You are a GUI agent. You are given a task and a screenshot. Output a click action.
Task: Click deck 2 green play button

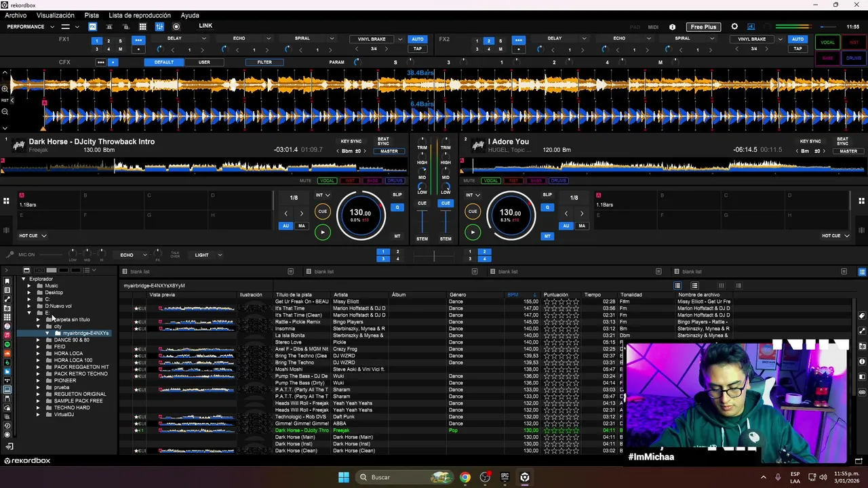coord(473,232)
